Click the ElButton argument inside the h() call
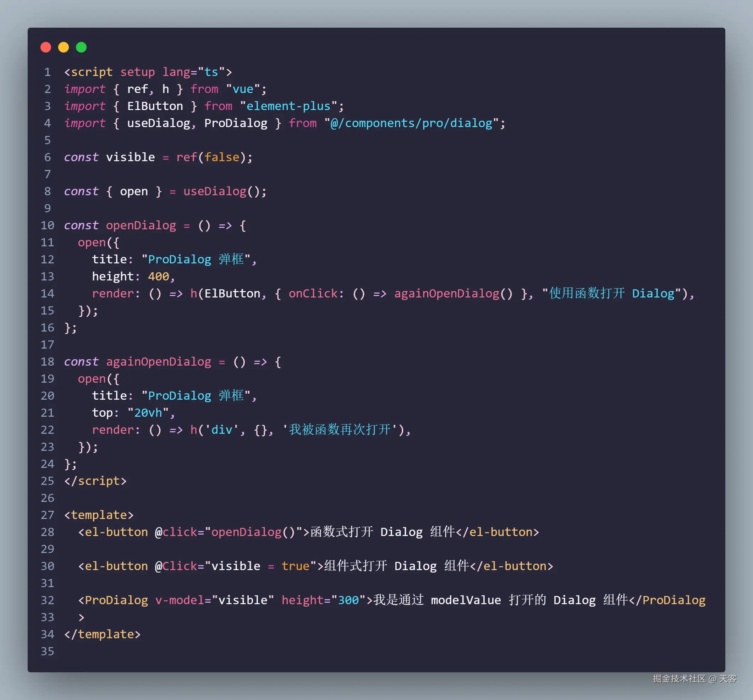The width and height of the screenshot is (753, 700). click(x=232, y=294)
